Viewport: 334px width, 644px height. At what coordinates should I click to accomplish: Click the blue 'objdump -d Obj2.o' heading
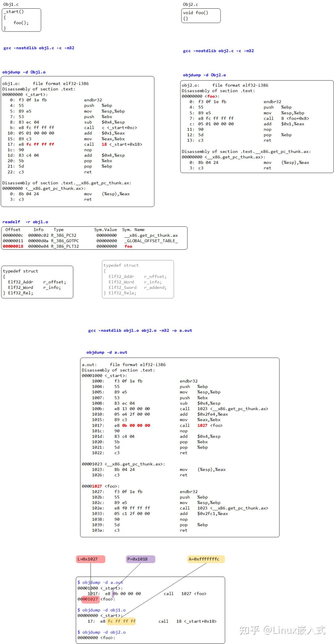pos(204,75)
